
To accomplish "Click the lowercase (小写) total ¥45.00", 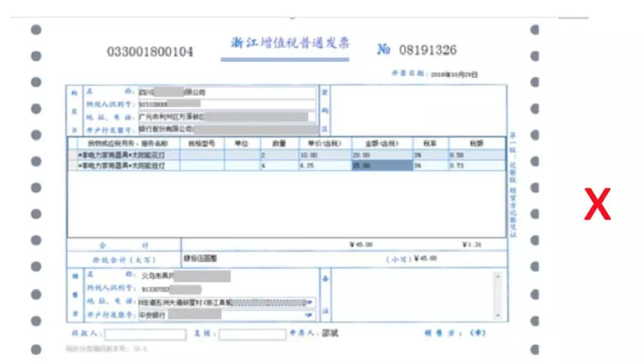I will click(426, 258).
